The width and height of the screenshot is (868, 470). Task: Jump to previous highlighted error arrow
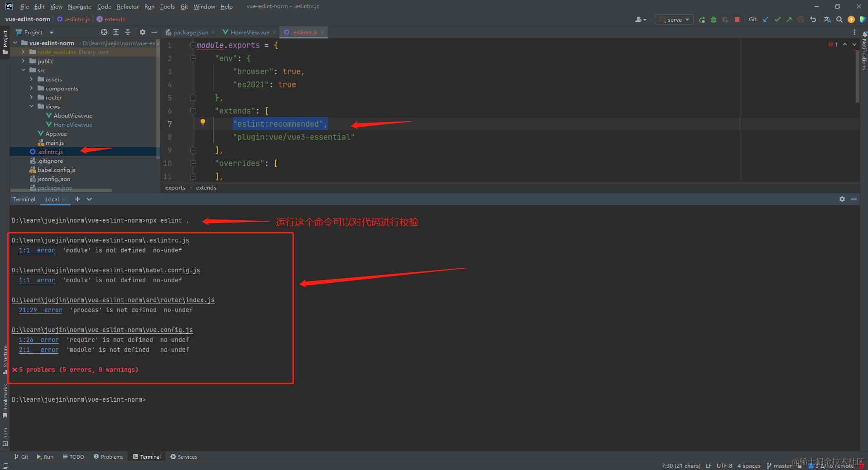(x=845, y=44)
